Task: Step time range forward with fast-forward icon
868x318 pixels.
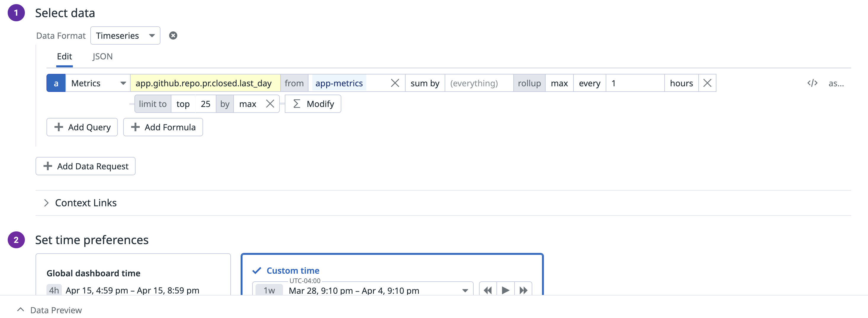Action: coord(523,290)
